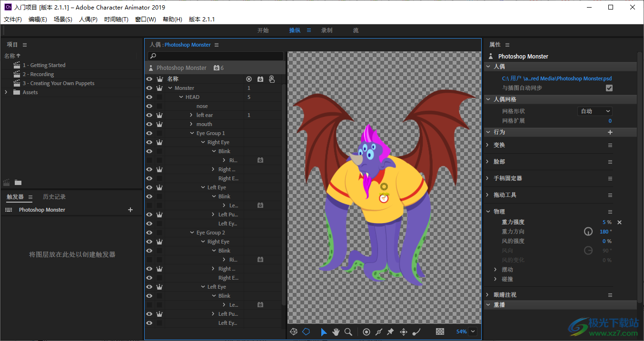This screenshot has height=341, width=644.
Task: Click the behaviors column header icon
Action: pyautogui.click(x=260, y=79)
